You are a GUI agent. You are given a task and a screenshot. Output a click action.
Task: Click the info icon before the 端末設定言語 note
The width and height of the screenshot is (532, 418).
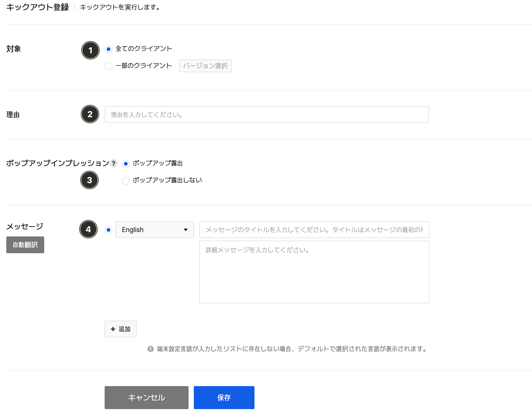click(151, 349)
